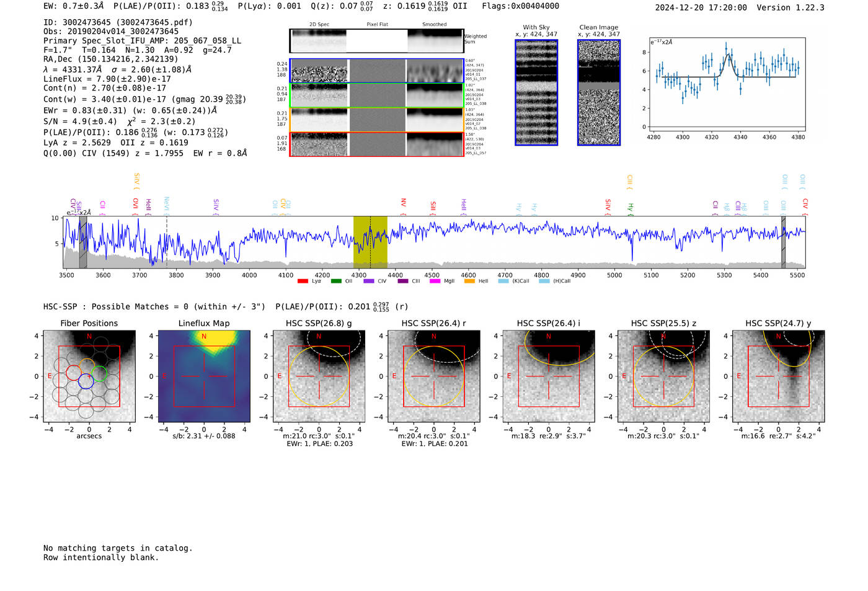
Task: Click the Gaussian emission line fit plot
Action: coord(727,84)
